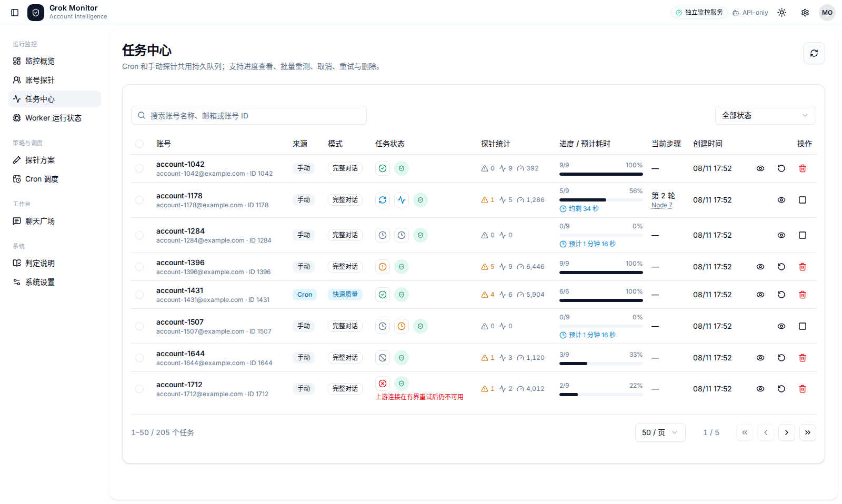
Task: Open the MO user avatar menu
Action: coord(827,13)
